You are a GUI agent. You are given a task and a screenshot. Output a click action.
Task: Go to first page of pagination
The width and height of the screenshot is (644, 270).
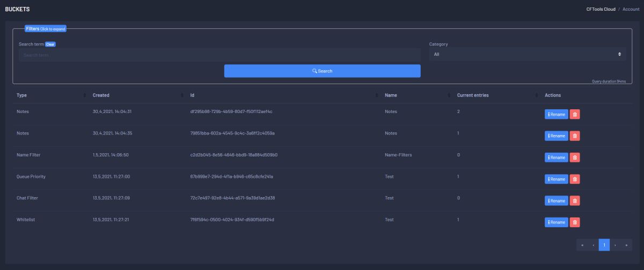[x=582, y=245]
